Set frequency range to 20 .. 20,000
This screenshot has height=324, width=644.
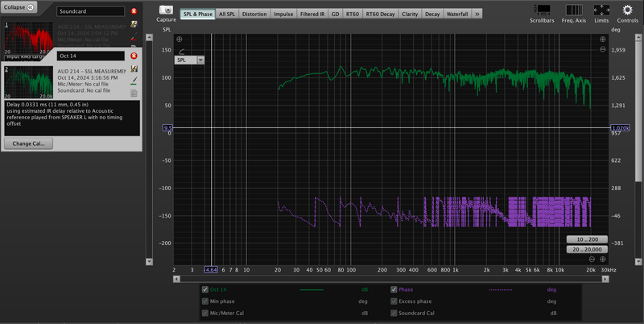587,250
